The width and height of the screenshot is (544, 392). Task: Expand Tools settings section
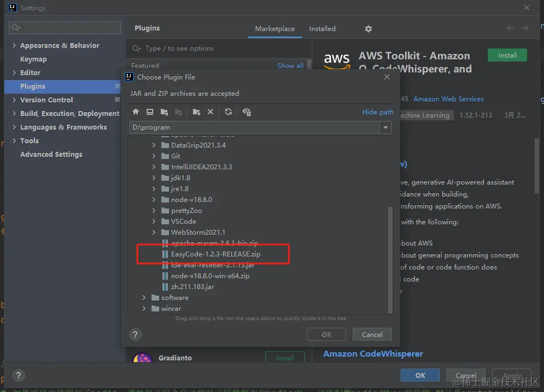click(14, 140)
